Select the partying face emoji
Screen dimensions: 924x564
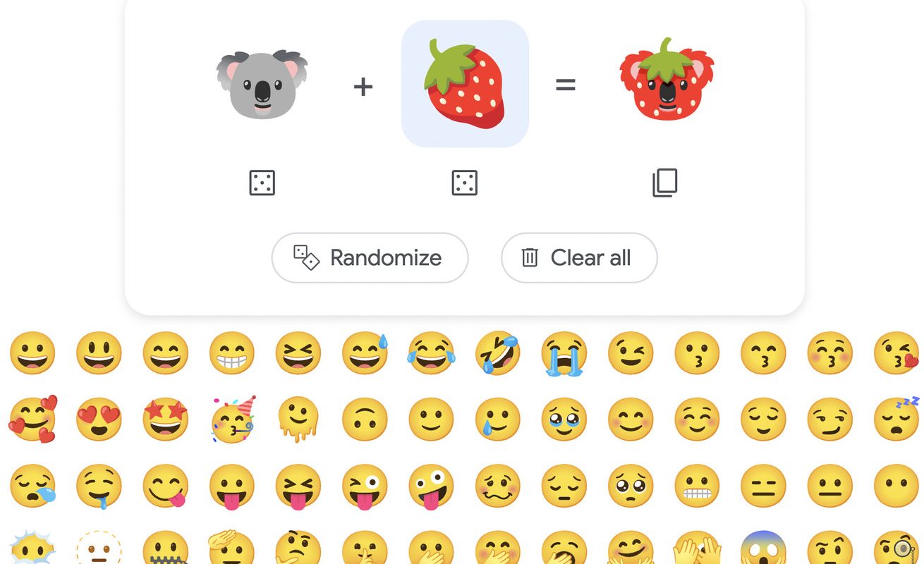[233, 419]
